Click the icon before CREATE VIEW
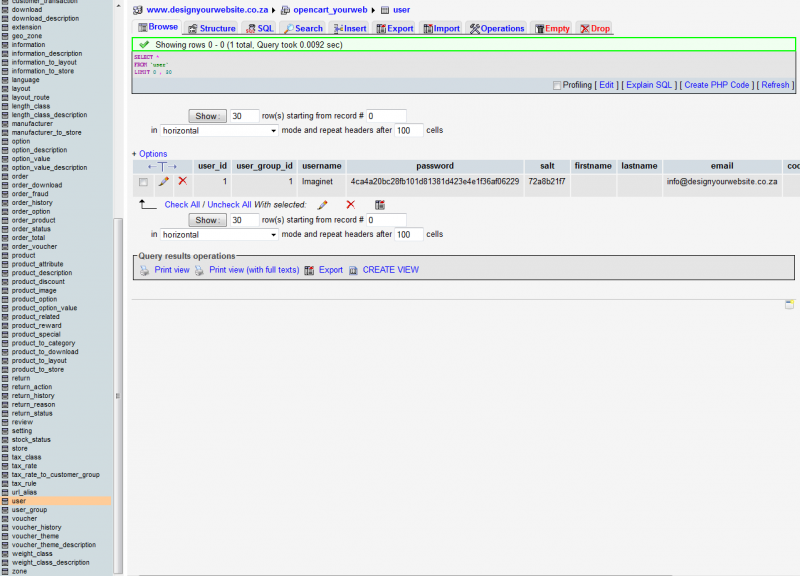 click(353, 270)
